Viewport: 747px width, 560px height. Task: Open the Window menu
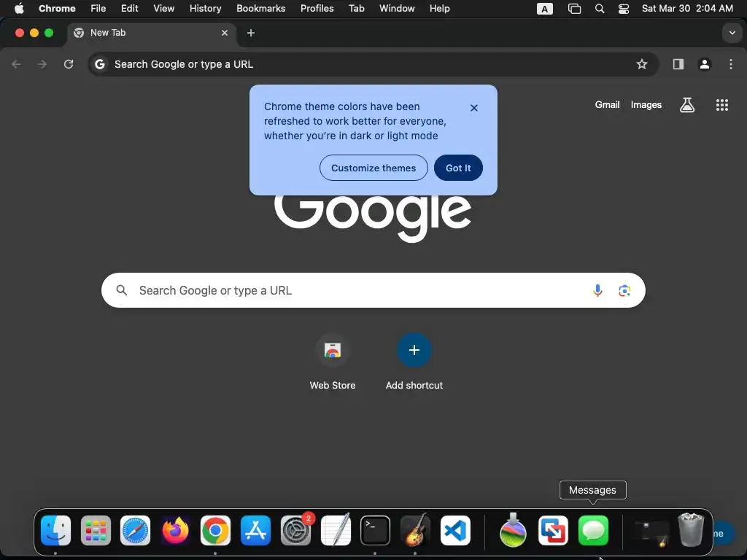pos(397,9)
